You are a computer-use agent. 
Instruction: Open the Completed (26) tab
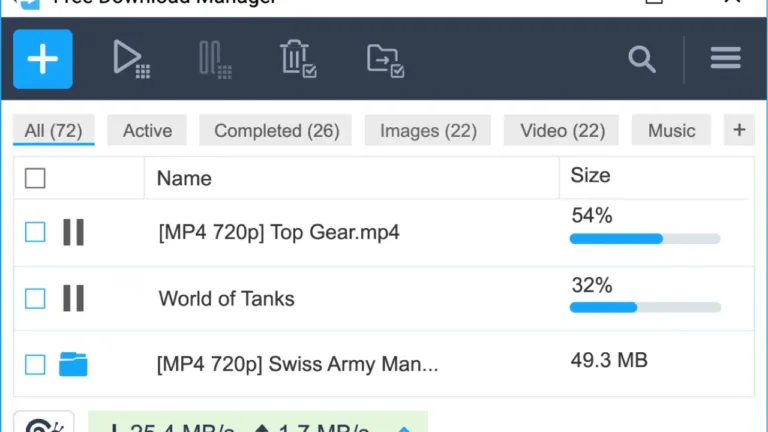click(x=276, y=130)
